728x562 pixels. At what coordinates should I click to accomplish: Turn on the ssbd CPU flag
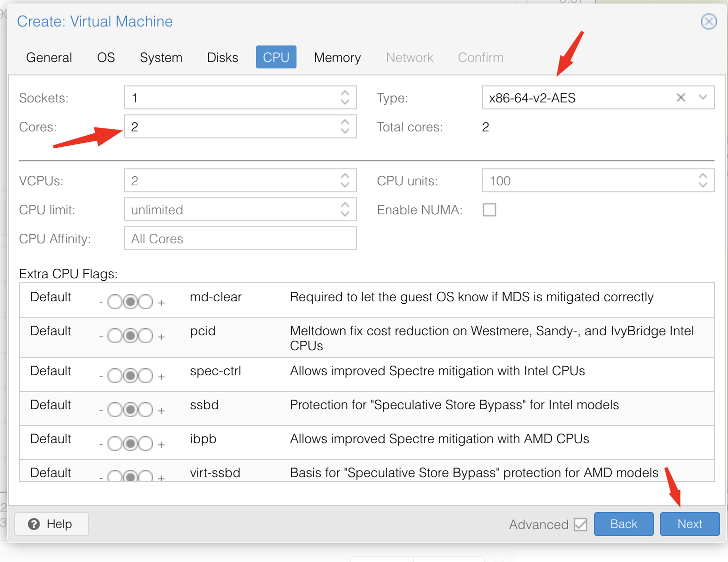tap(146, 410)
